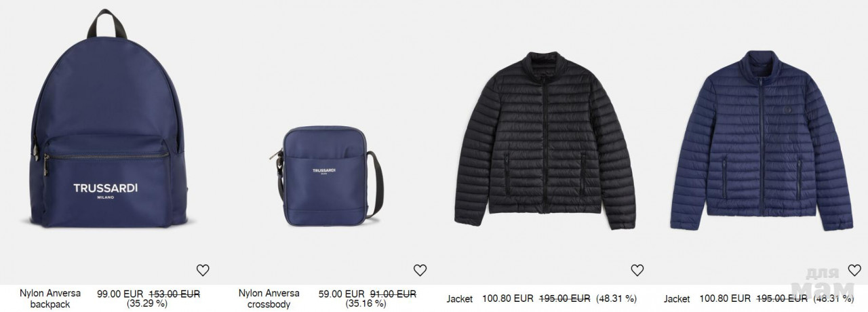Screen dimensions: 868x312
Task: Click the 59.00 EUR crossbody sale price
Action: 341,294
